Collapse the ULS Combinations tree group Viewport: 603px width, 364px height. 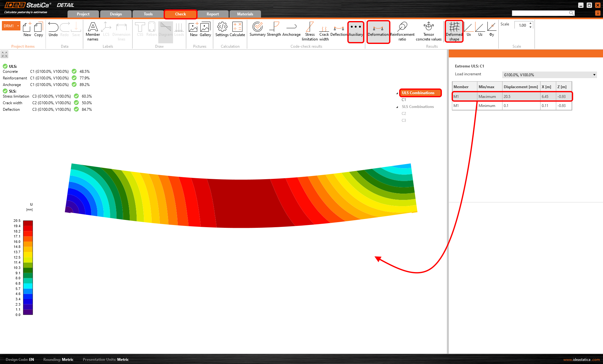click(x=397, y=93)
